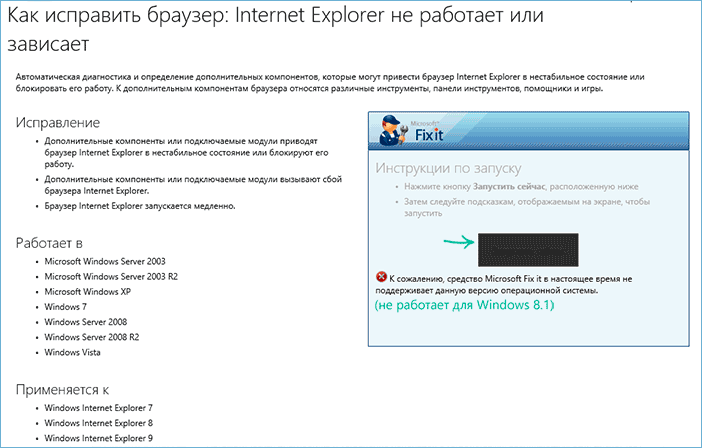This screenshot has width=702, height=448.
Task: Select "Windows Internet Explorer 9" item
Action: pos(97,439)
